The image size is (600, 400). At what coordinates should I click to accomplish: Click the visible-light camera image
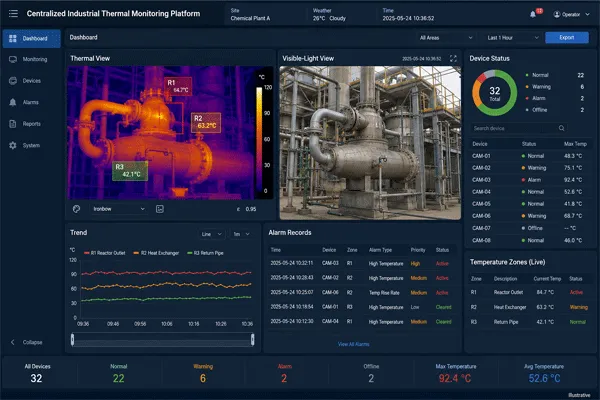(x=370, y=143)
